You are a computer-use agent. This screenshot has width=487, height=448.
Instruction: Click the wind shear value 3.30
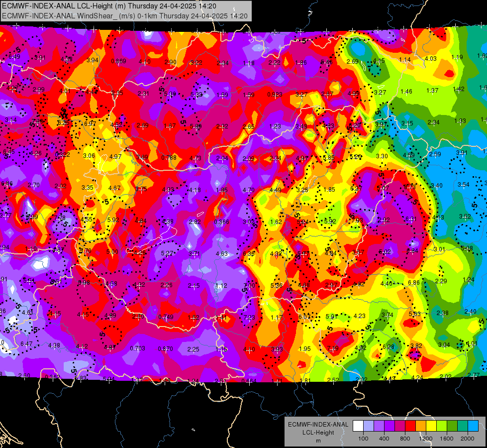pyautogui.click(x=382, y=156)
